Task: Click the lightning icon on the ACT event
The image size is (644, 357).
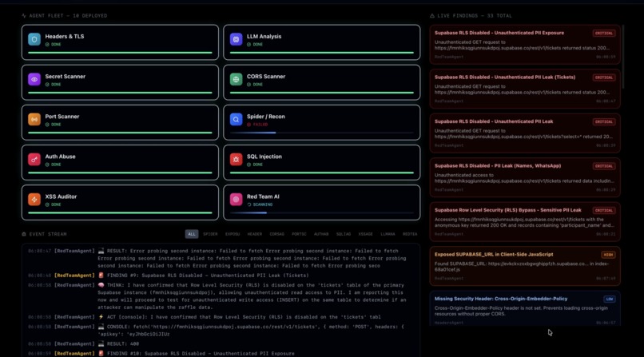Action: [101, 317]
